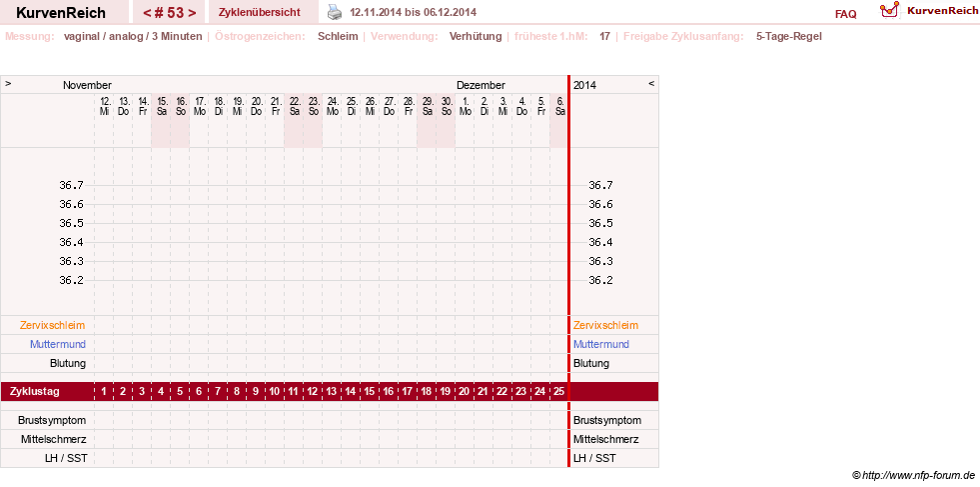
Task: Click the KurvenReich logo icon
Action: click(x=889, y=10)
